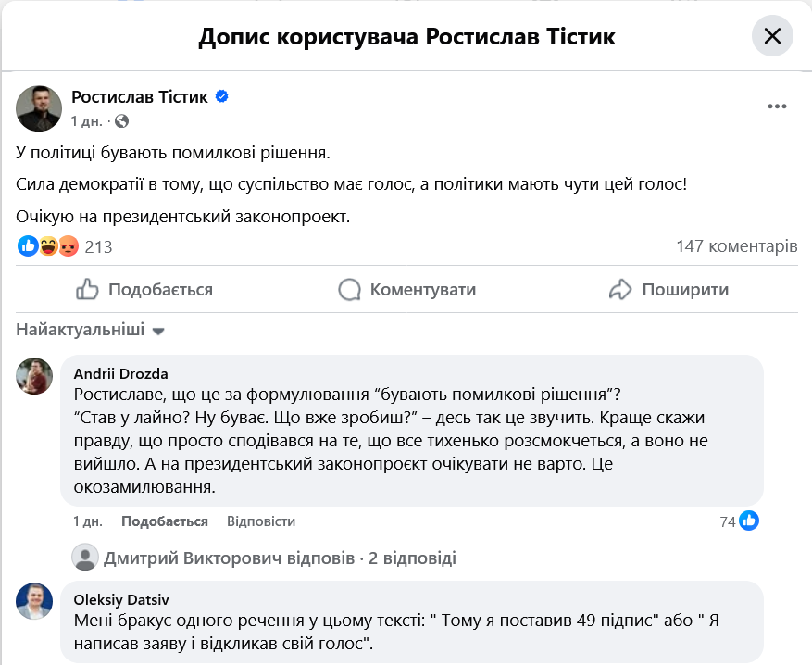Click Ростислав Тістик profile name link

tap(137, 95)
